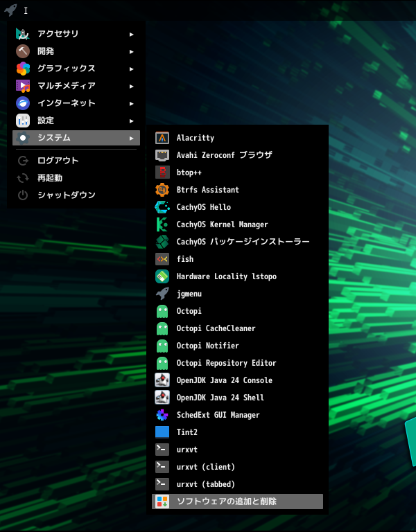Image resolution: width=416 pixels, height=532 pixels.
Task: Click the fish shell icon
Action: coord(162,259)
